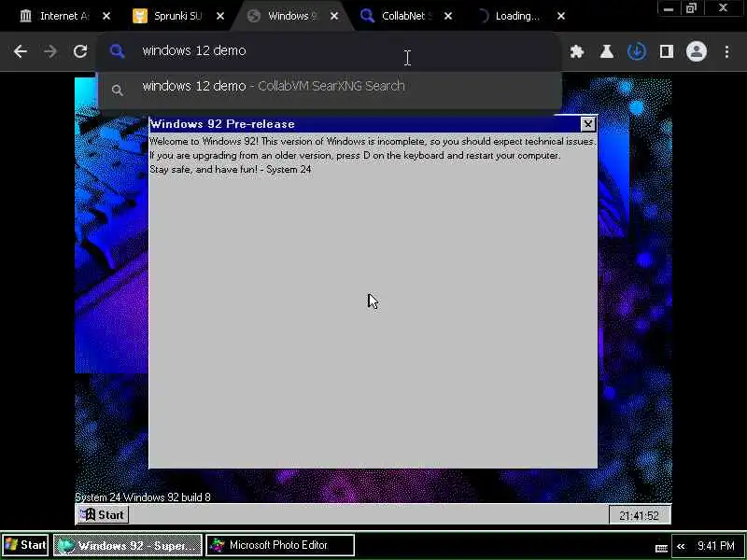Close the Internet Archive tab

point(106,16)
